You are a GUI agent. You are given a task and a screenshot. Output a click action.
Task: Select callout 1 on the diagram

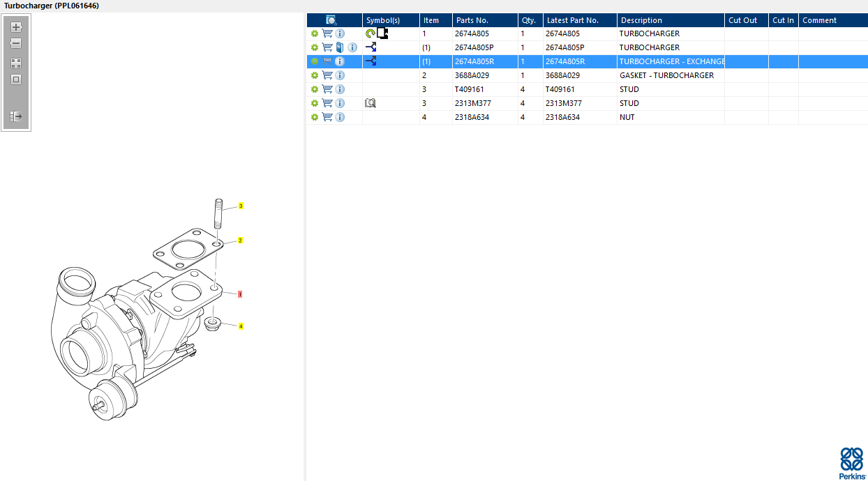click(x=240, y=294)
